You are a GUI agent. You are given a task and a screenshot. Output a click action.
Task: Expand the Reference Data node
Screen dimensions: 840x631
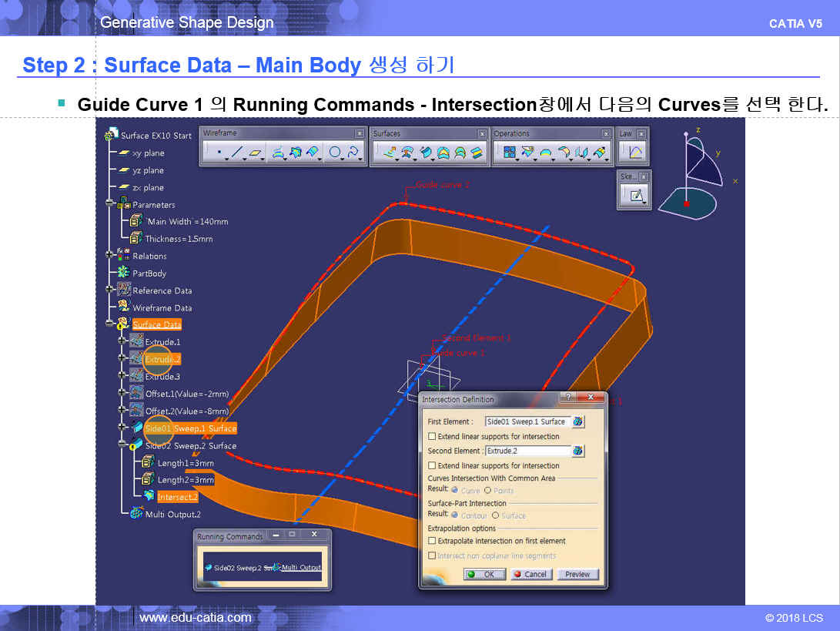coord(110,290)
